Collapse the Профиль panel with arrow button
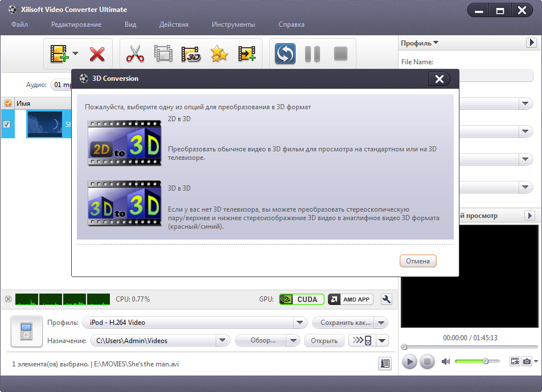Viewport: 542px width, 392px height. click(x=531, y=43)
